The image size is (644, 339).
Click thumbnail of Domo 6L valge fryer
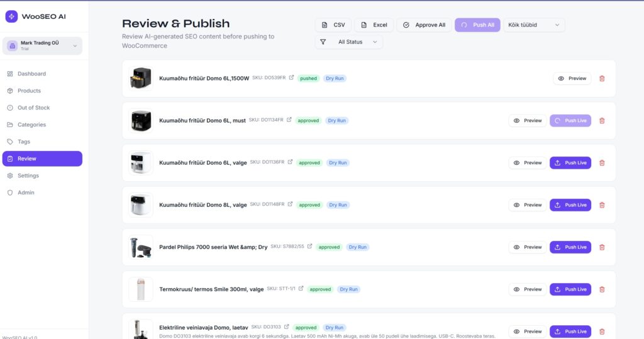click(x=141, y=163)
